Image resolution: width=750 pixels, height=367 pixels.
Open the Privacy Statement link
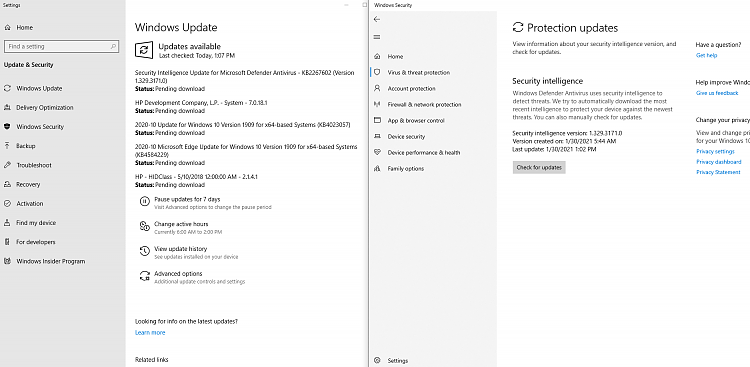coord(718,172)
